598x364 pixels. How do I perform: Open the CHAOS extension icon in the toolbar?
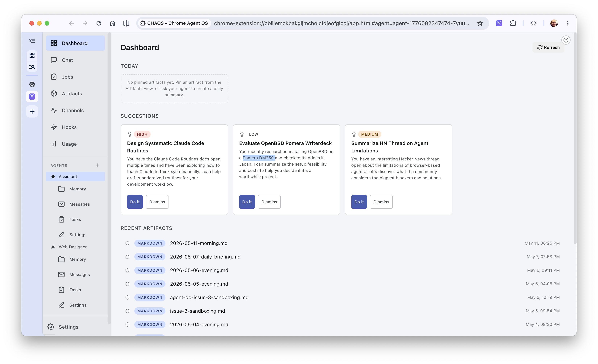499,23
